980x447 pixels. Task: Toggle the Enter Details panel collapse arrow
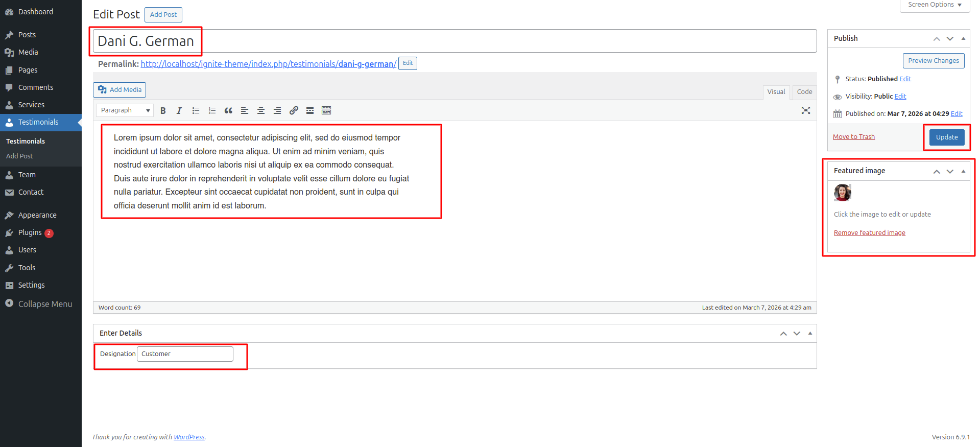810,333
